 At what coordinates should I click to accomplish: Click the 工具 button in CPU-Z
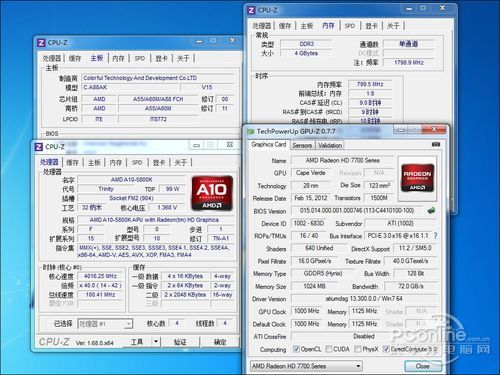click(x=137, y=341)
